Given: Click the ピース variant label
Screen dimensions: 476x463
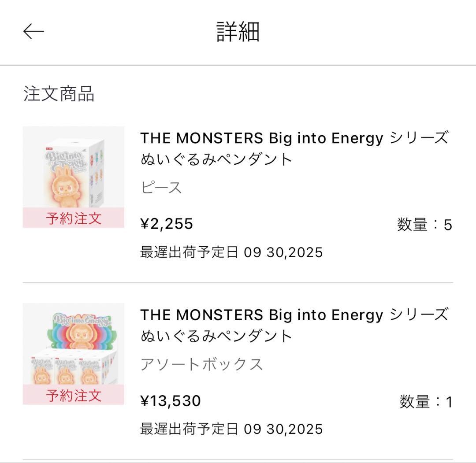Looking at the screenshot, I should pyautogui.click(x=161, y=188).
